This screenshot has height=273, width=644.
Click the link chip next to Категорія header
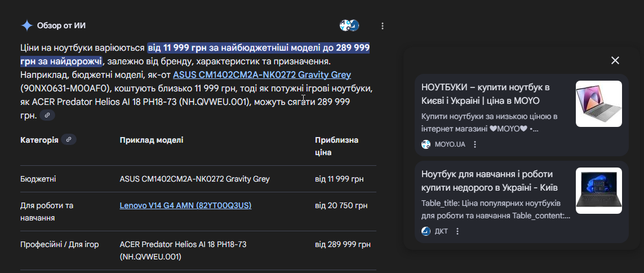point(69,140)
